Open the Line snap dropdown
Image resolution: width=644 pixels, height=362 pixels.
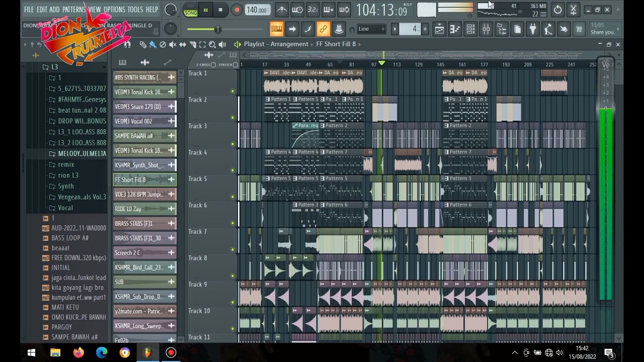372,29
